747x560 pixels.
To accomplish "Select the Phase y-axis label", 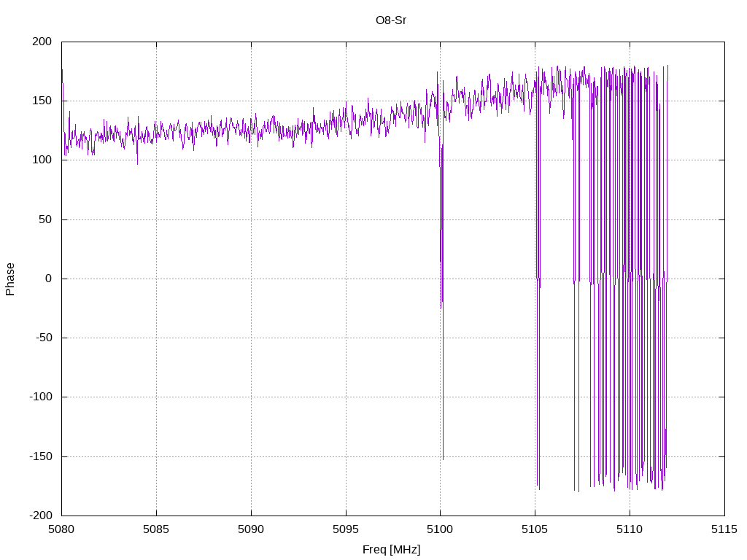I will 10,279.
